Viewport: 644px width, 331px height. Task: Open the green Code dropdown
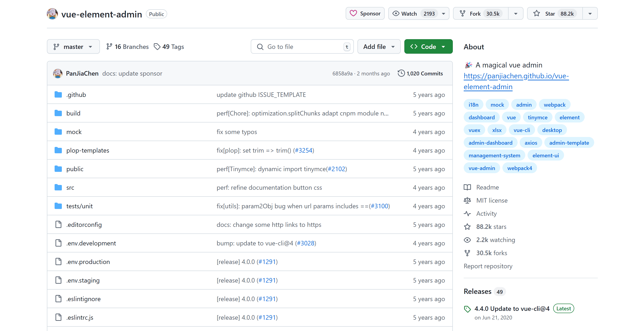(x=428, y=47)
